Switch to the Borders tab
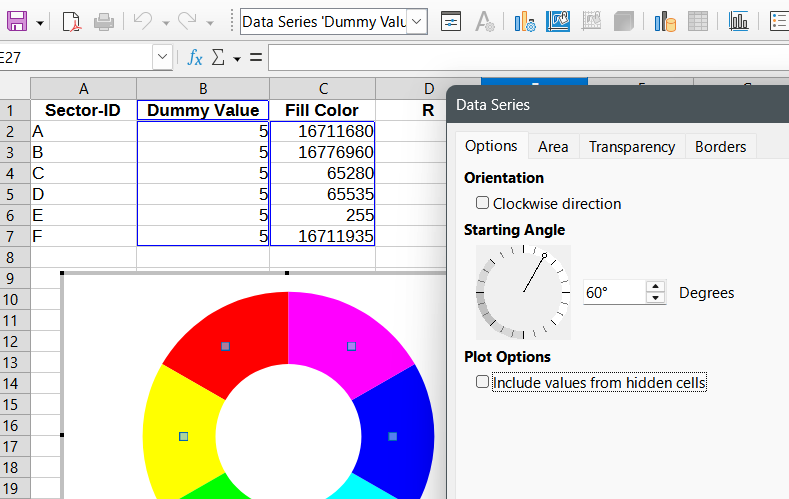 (x=720, y=146)
